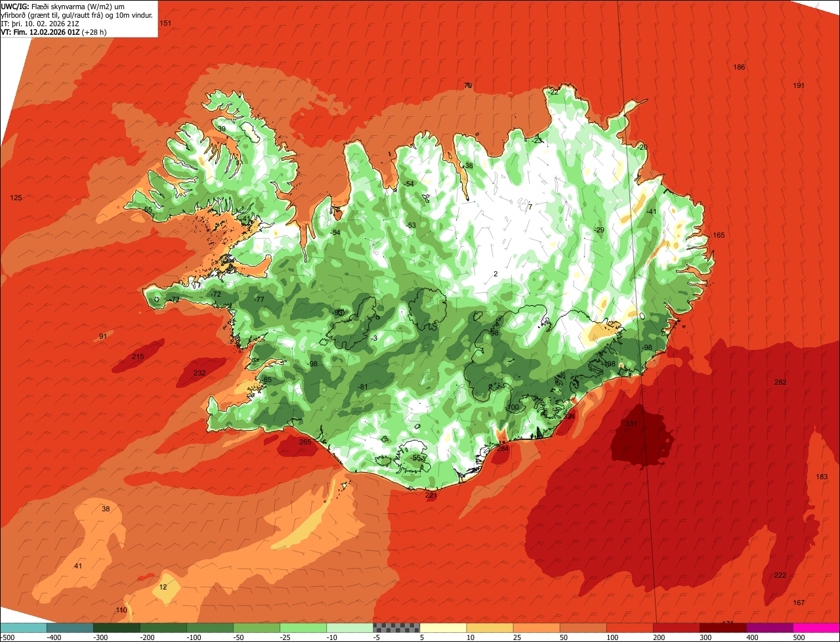Click the '-200' label on the legend
The image size is (840, 642).
click(148, 637)
